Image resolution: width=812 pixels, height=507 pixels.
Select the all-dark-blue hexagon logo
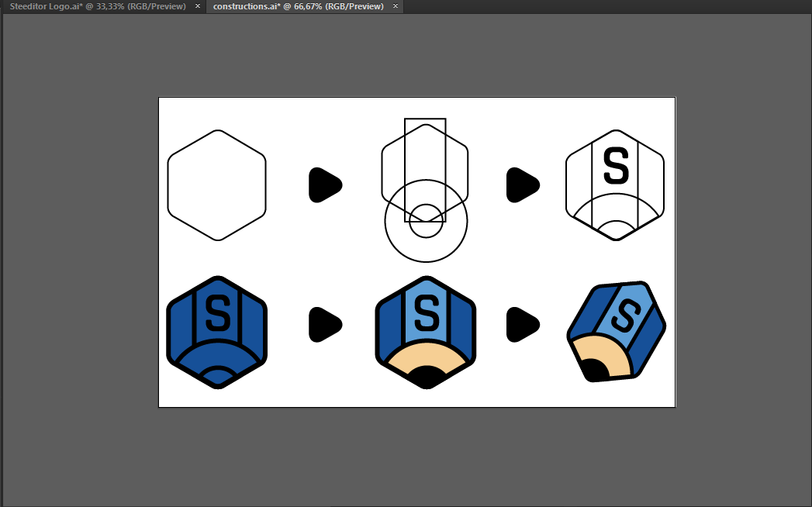(x=217, y=333)
